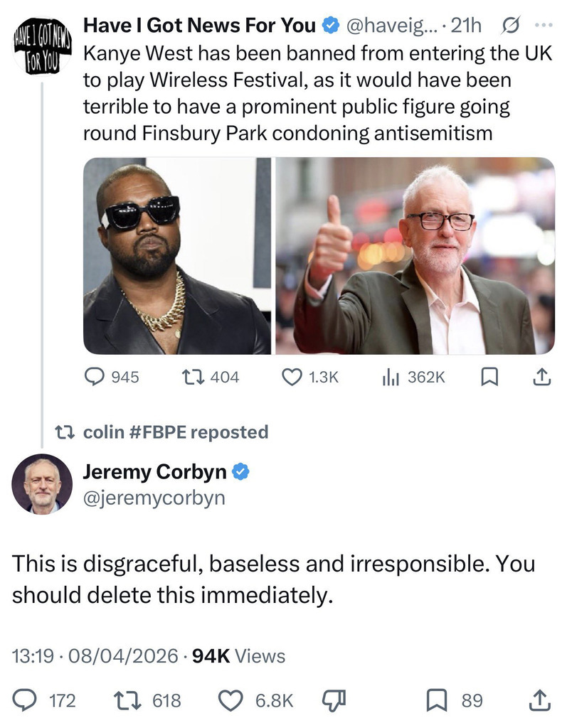This screenshot has width=567, height=728.
Task: Open the sunglasses man photo on left
Action: coord(176,255)
